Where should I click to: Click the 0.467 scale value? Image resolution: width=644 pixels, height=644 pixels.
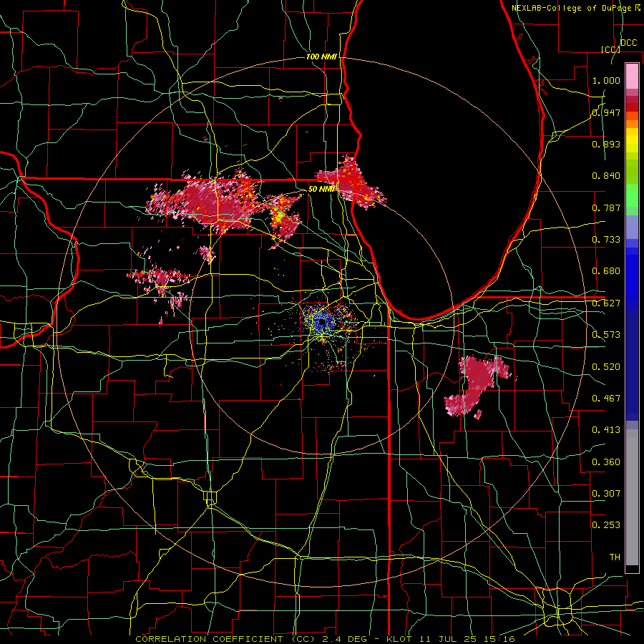tap(606, 399)
